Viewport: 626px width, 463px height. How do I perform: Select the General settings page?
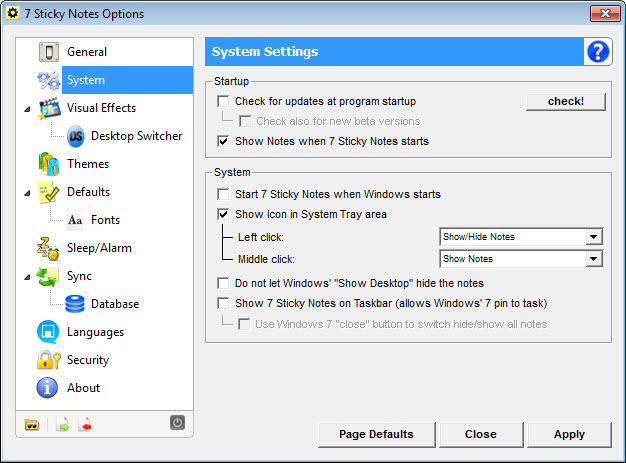(x=87, y=52)
